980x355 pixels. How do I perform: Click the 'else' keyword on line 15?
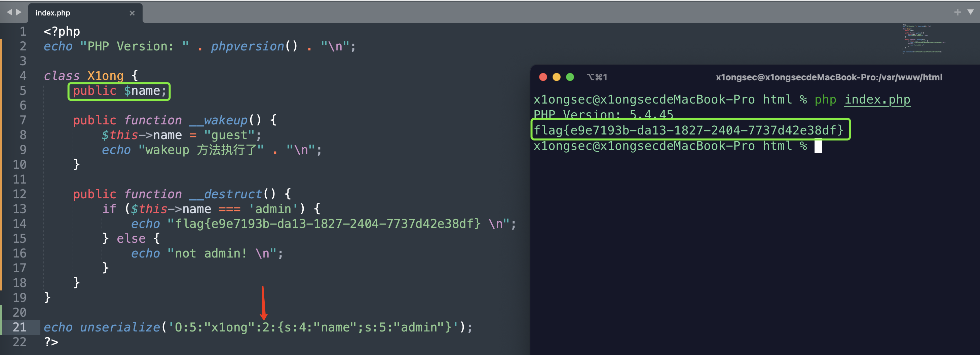(x=131, y=239)
